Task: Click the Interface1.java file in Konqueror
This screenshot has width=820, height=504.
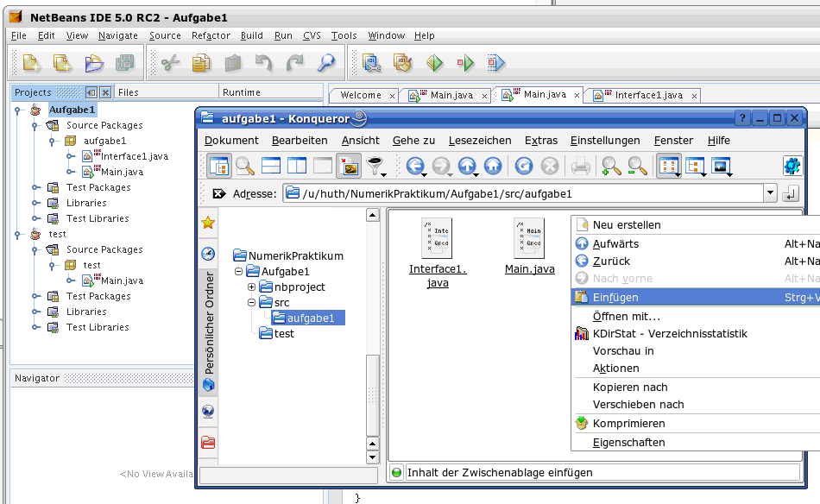Action: (x=437, y=250)
